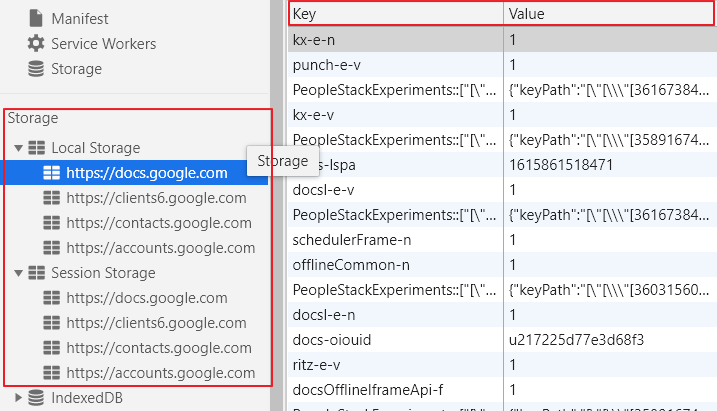Select Session Storage https://contacts.google.com

tap(159, 348)
